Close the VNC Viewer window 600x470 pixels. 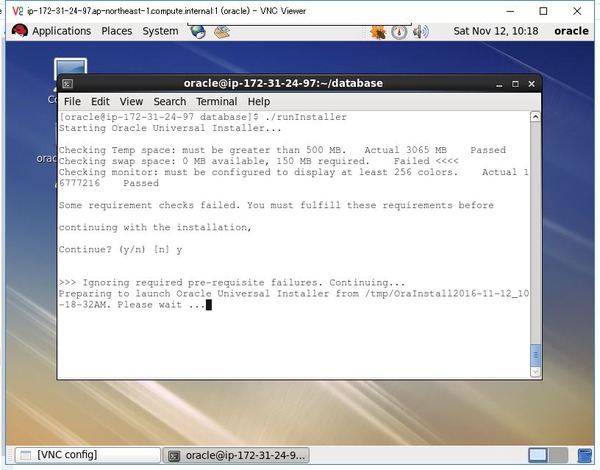577,11
